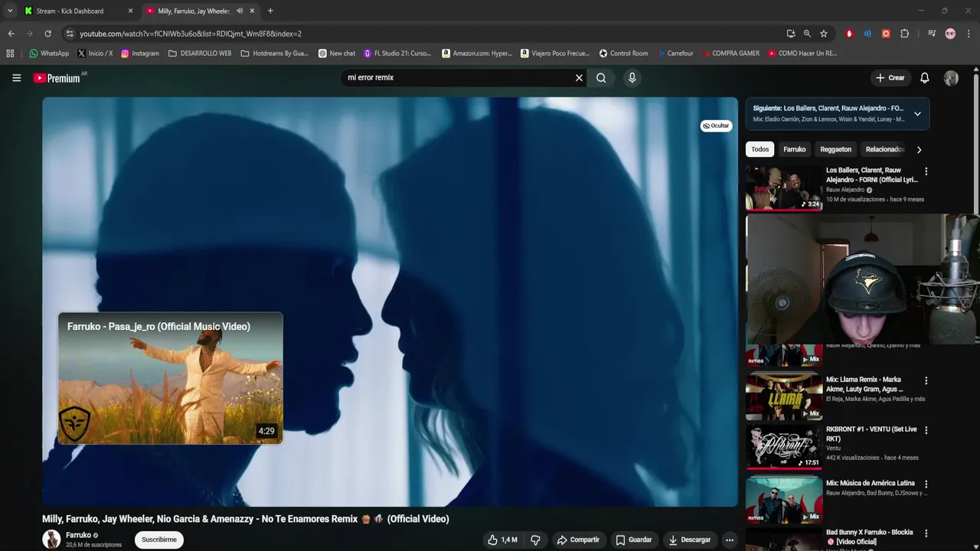Select the Relacionados filter chip
Viewport: 980px width, 551px height.
point(884,149)
